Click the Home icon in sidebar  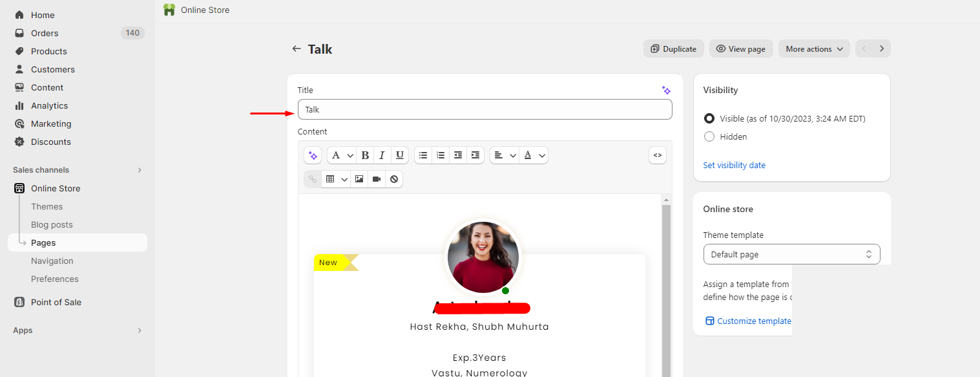pos(19,15)
